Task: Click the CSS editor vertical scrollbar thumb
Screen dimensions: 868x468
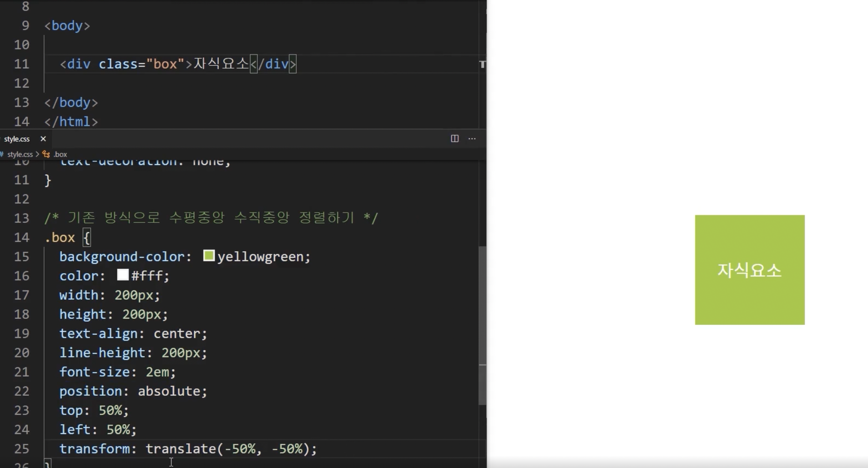Action: click(482, 325)
